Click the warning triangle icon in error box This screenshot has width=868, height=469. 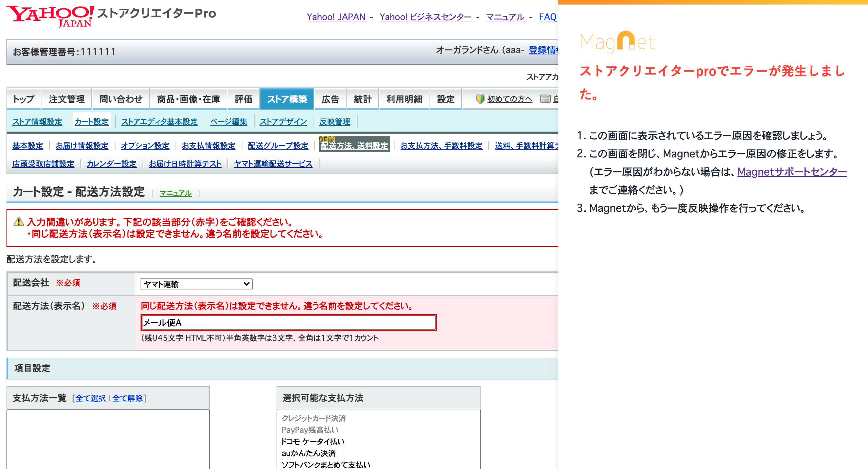point(19,222)
